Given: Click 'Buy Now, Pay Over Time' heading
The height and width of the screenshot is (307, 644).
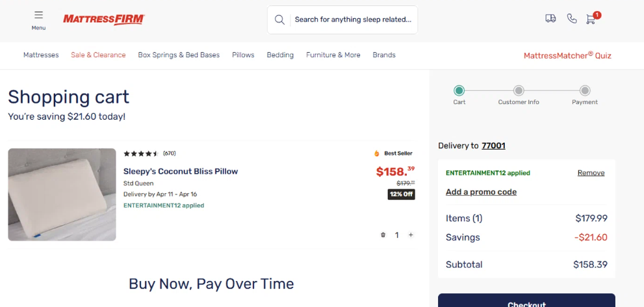Looking at the screenshot, I should [x=211, y=284].
